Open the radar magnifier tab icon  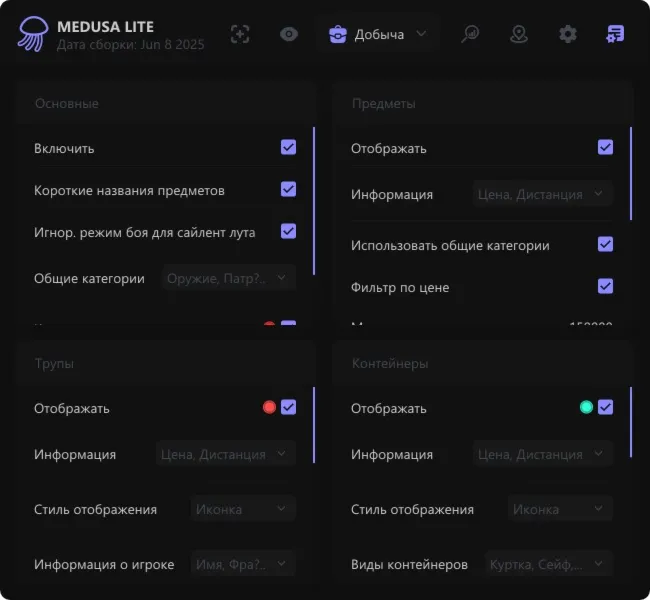click(x=470, y=34)
